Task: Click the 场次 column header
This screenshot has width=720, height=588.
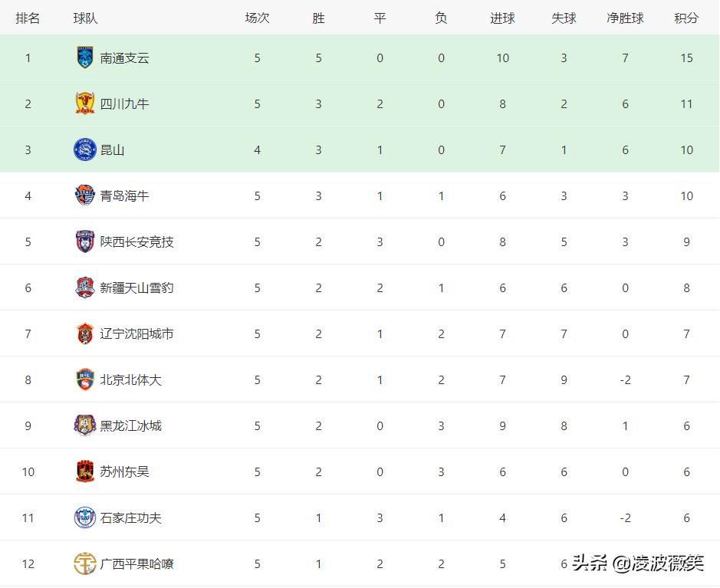Action: coord(257,18)
